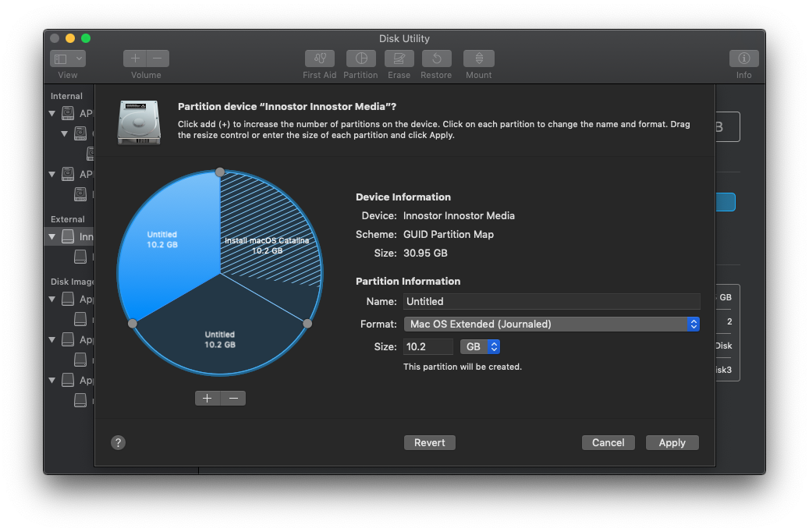Collapse the first internal drive disclosure triangle
The width and height of the screenshot is (809, 532).
[52, 113]
